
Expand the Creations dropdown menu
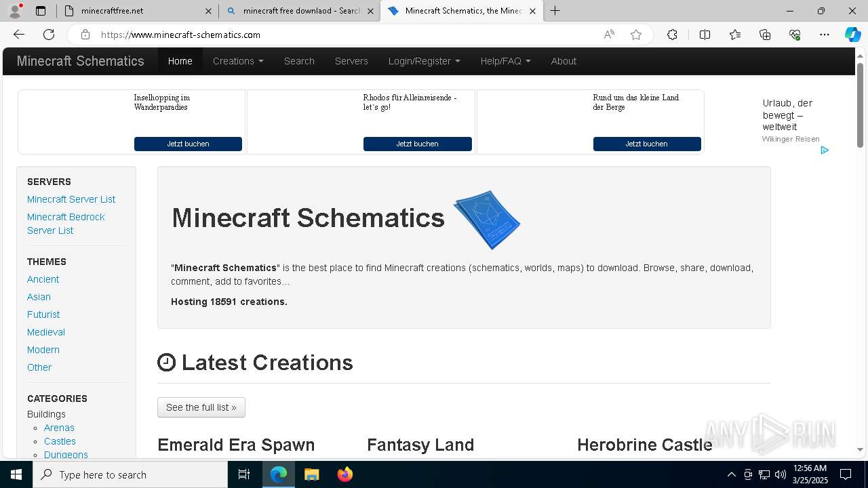click(238, 61)
